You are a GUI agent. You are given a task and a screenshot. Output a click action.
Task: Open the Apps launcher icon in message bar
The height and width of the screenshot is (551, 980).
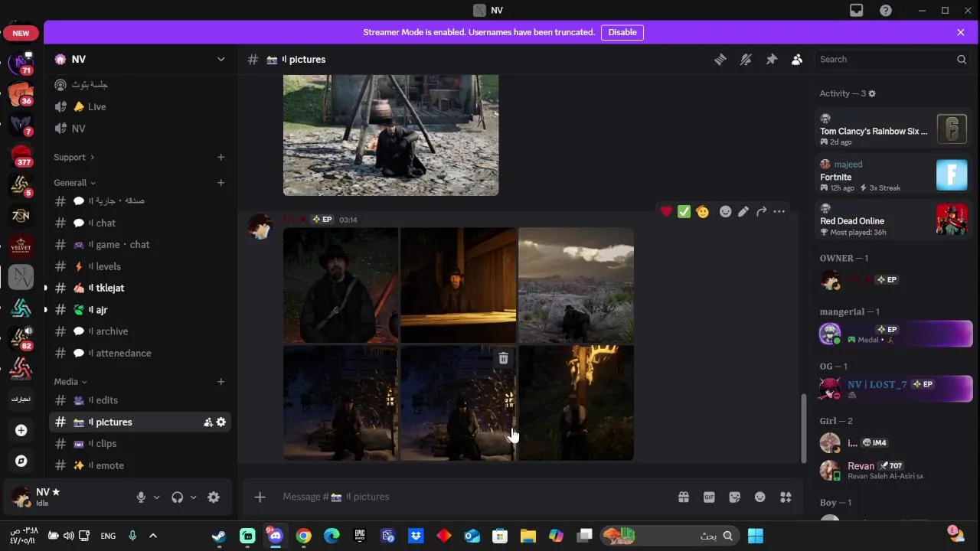pos(786,497)
